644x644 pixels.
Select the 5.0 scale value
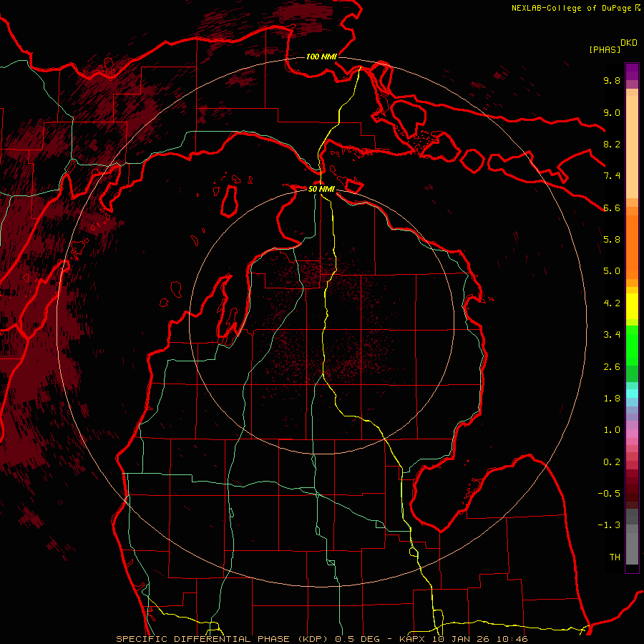pos(612,271)
